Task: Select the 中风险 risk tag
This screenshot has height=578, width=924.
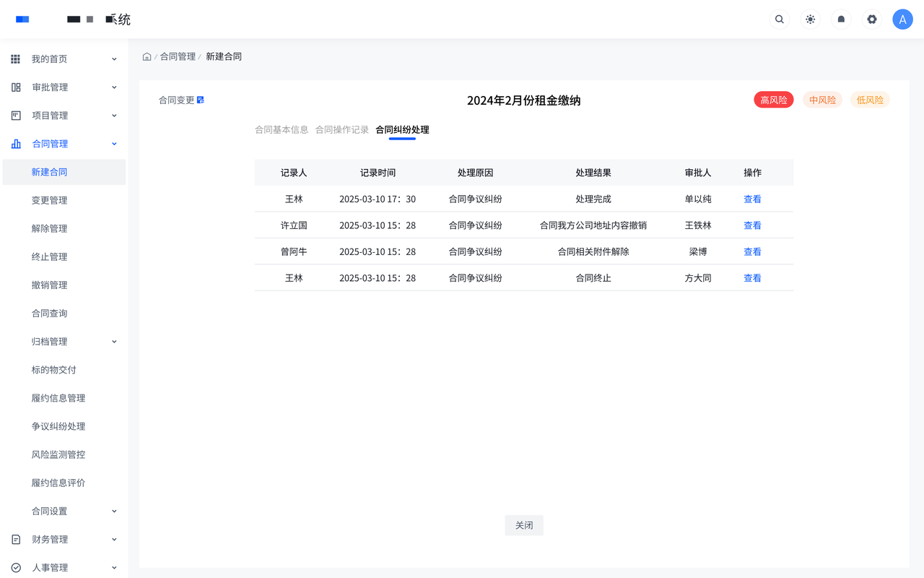Action: click(x=822, y=100)
